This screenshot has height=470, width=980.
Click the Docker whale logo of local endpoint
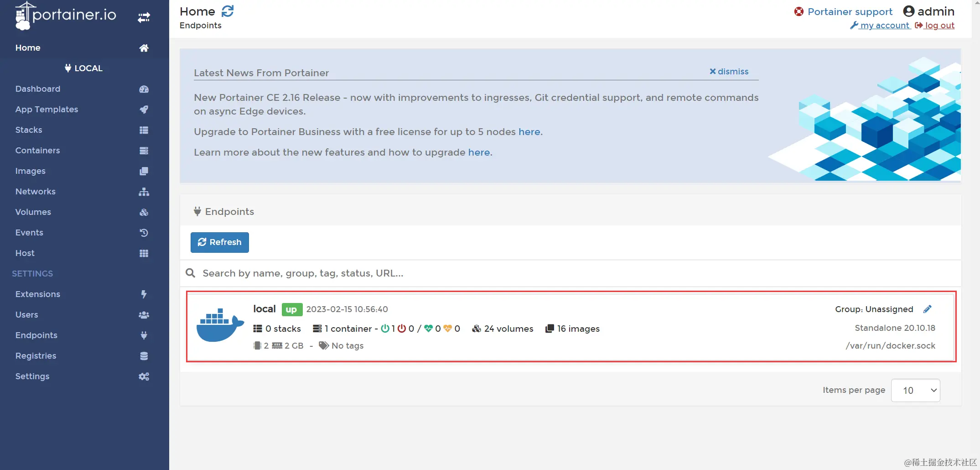point(220,325)
